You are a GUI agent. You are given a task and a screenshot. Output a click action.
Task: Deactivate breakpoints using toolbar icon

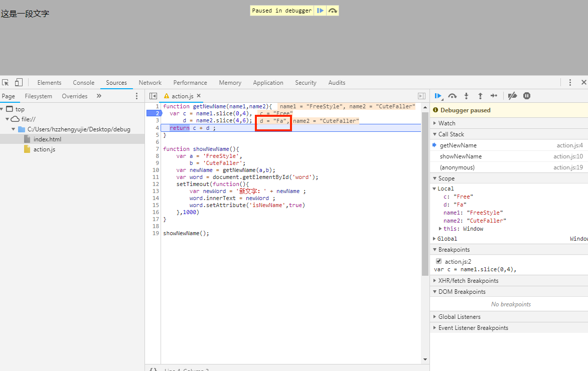pyautogui.click(x=512, y=96)
